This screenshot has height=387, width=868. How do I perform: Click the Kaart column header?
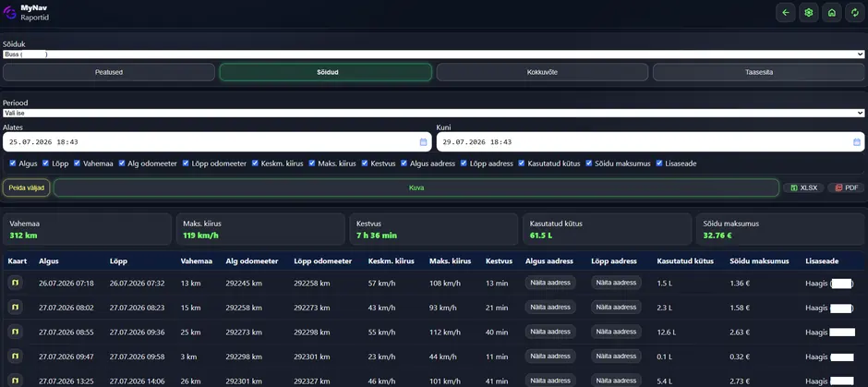pos(18,260)
